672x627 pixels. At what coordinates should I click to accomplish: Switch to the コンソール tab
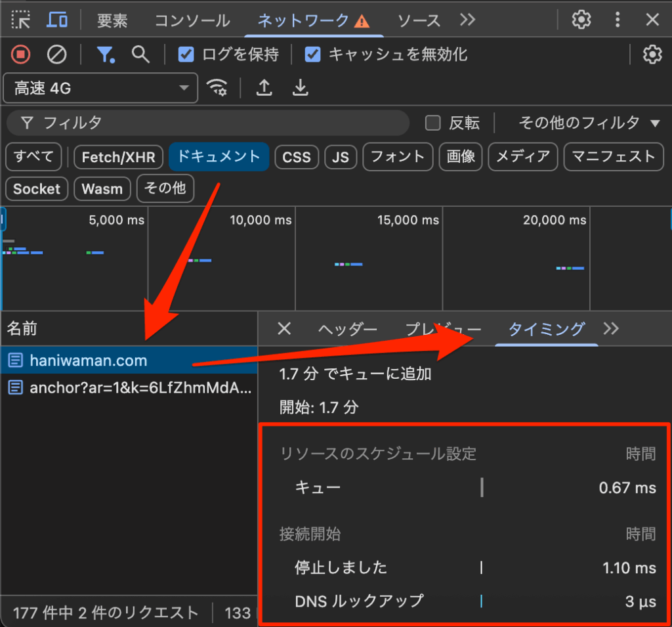click(x=192, y=20)
